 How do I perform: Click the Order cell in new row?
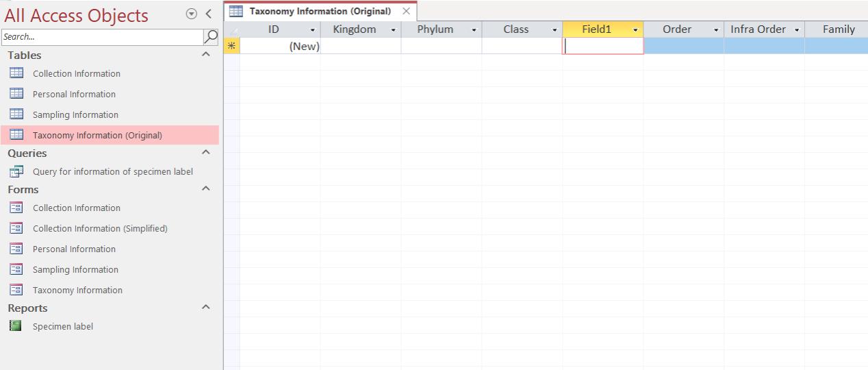tap(684, 46)
